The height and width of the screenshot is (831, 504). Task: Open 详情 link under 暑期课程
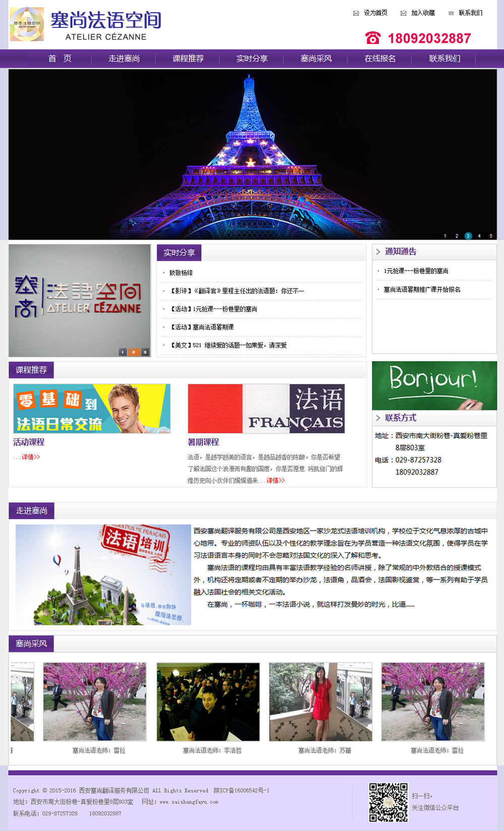point(276,481)
